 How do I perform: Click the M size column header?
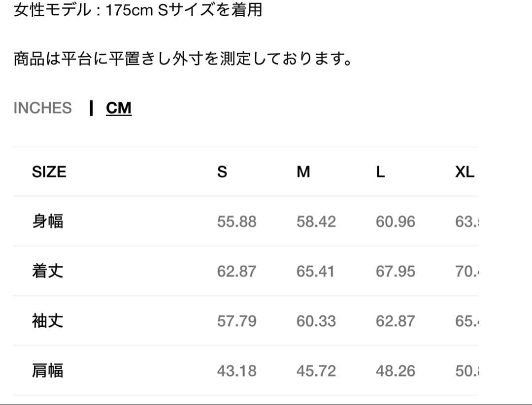(x=303, y=172)
